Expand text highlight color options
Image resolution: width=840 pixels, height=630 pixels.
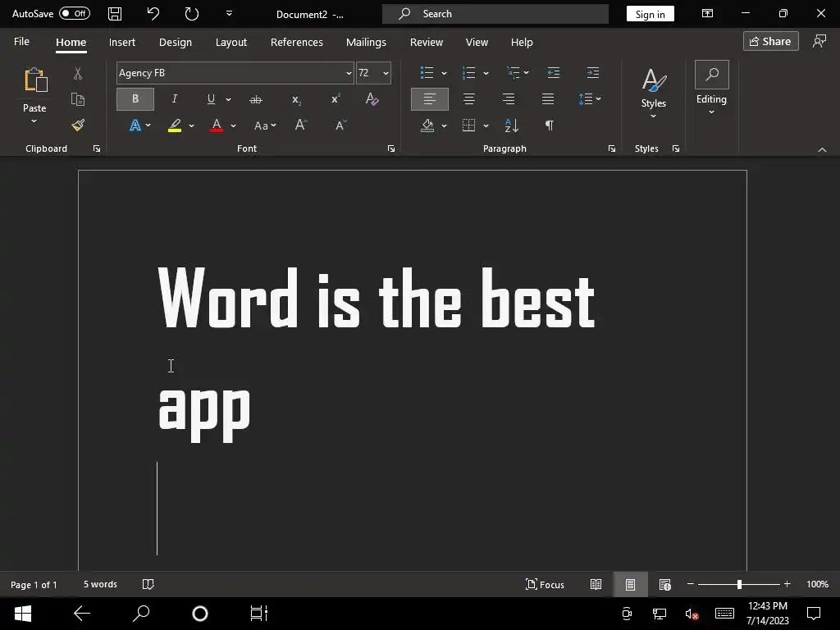click(191, 126)
